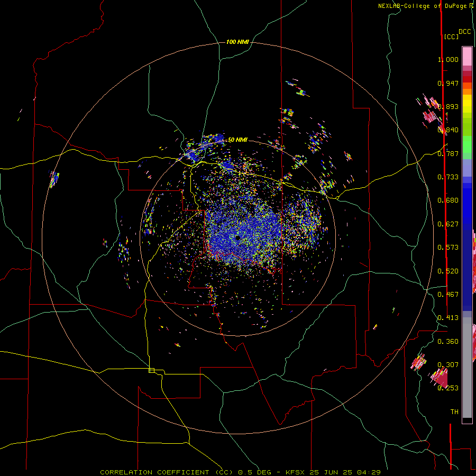Screen dimensions: 476x476
Task: Click the 0.413 scale value
Action: click(448, 318)
